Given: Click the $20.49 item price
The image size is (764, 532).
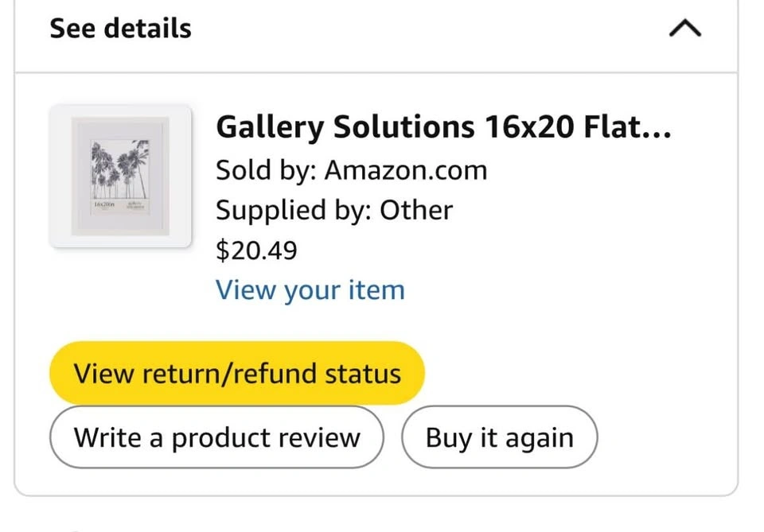Looking at the screenshot, I should (x=256, y=250).
